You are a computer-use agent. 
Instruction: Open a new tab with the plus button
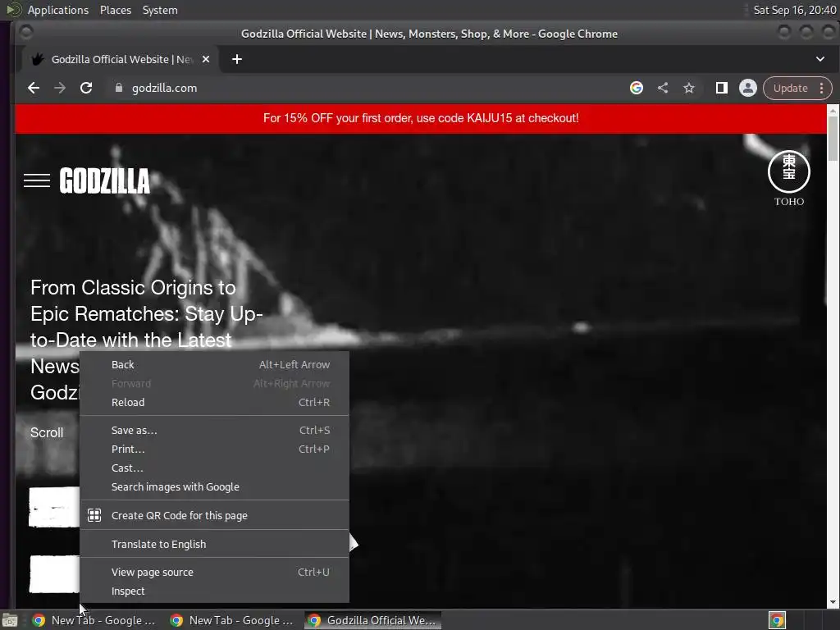pos(237,59)
